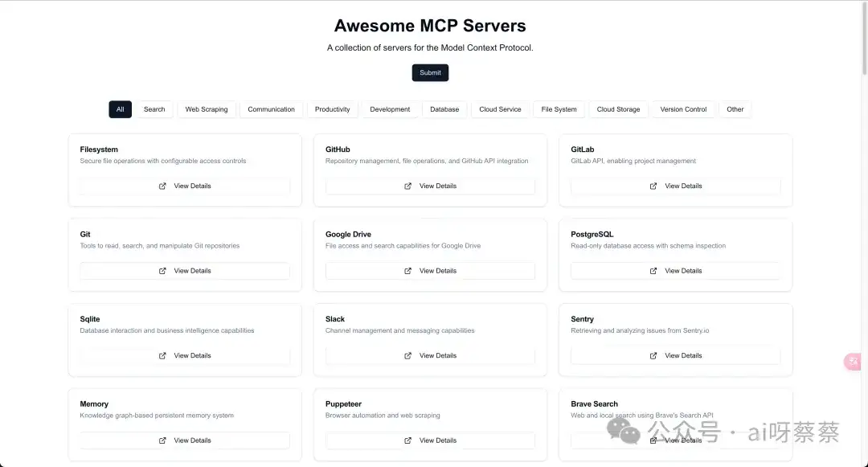Filter by the Database category
868x467 pixels.
point(444,109)
